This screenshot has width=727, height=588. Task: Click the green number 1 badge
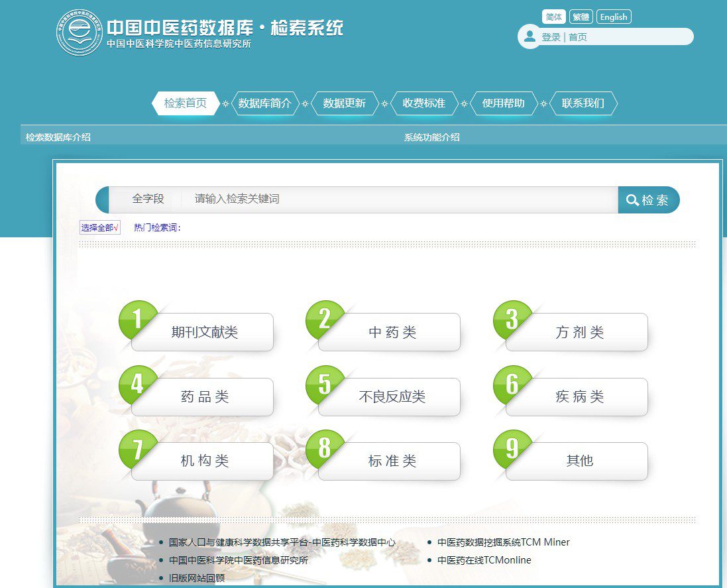137,320
